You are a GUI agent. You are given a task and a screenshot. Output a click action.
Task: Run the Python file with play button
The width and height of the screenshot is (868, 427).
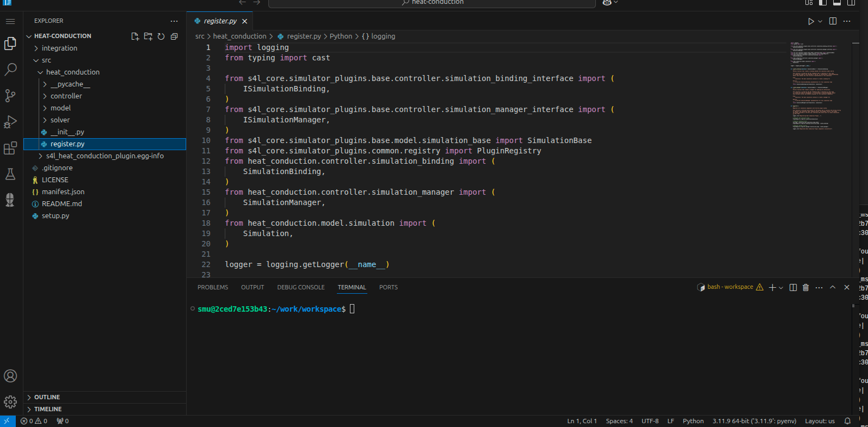coord(810,21)
